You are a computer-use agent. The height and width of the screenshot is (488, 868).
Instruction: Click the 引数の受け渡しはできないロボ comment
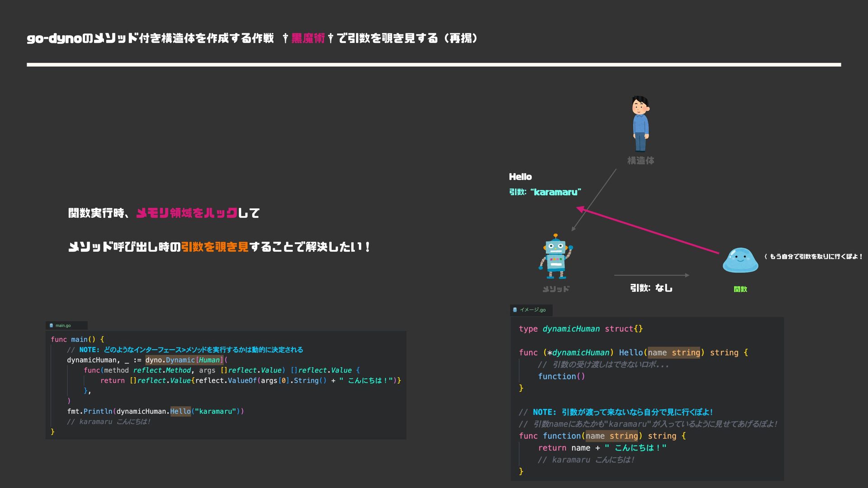[x=604, y=365]
